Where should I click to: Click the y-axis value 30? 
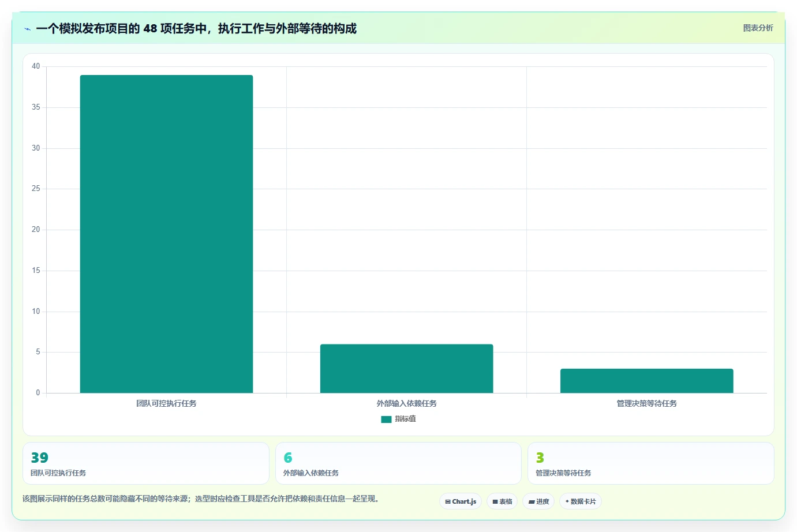pos(36,148)
